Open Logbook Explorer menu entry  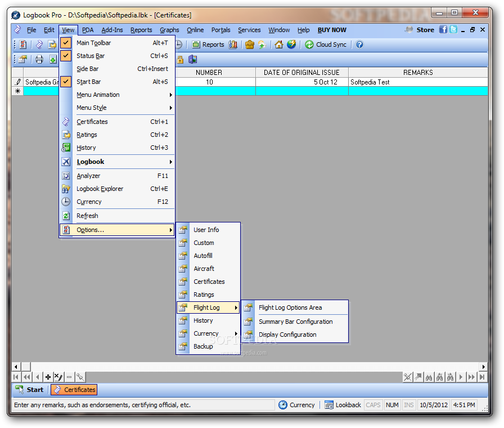click(x=117, y=189)
